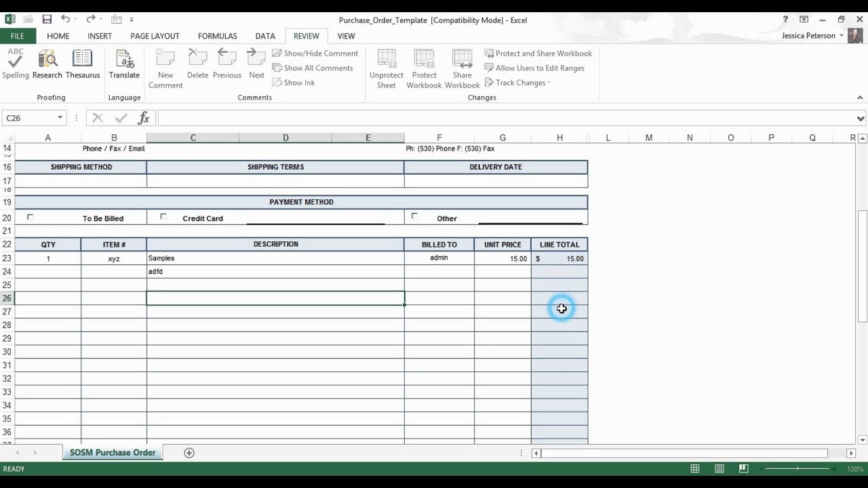Viewport: 868px width, 488px height.
Task: Click the formula bar Enter checkmark
Action: (121, 118)
